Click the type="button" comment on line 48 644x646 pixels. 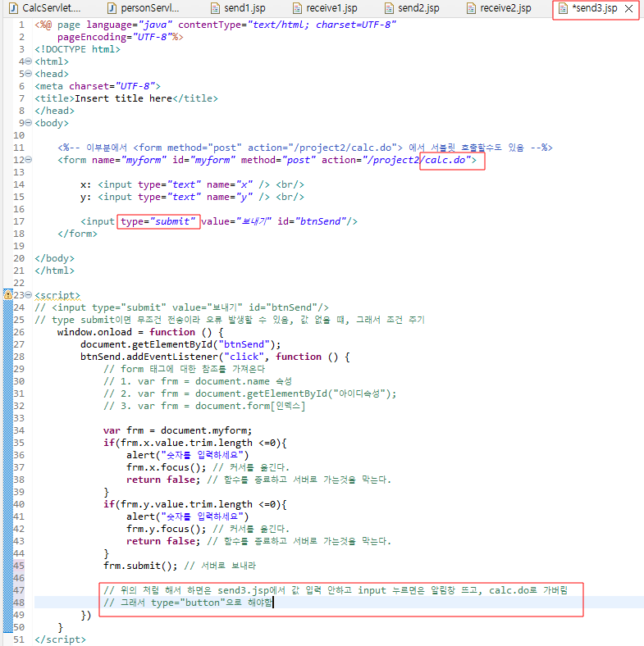[188, 603]
